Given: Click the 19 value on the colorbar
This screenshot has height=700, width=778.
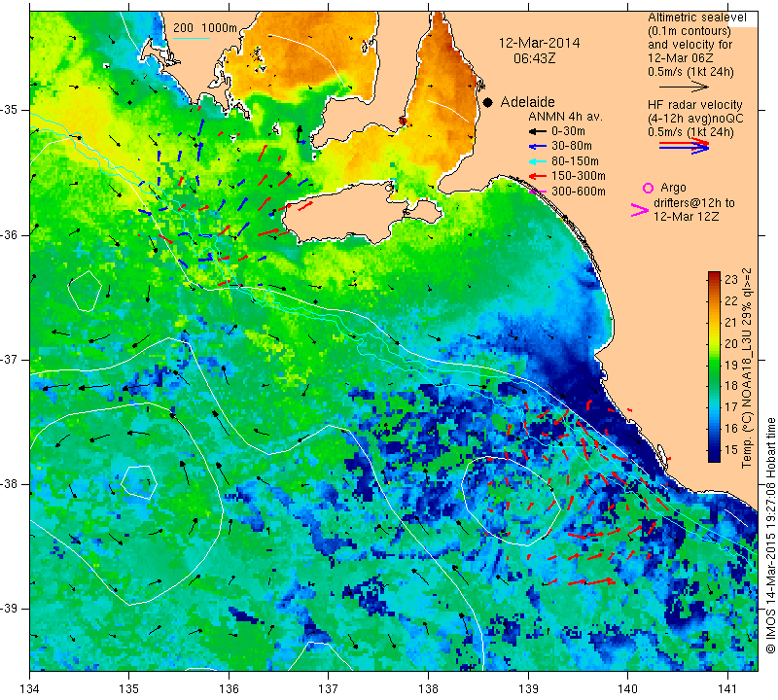Looking at the screenshot, I should click(731, 365).
